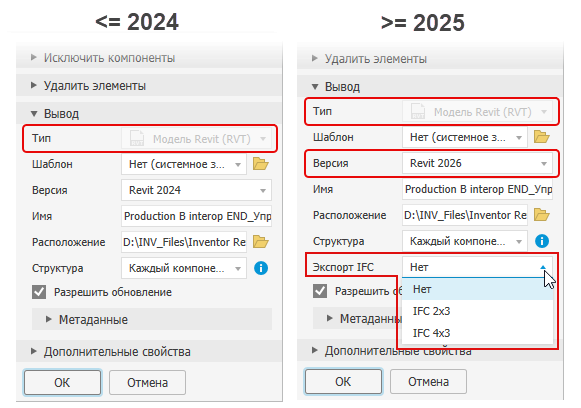The image size is (581, 408).
Task: Toggle Разрешить checkbox in right panel
Action: coord(320,291)
